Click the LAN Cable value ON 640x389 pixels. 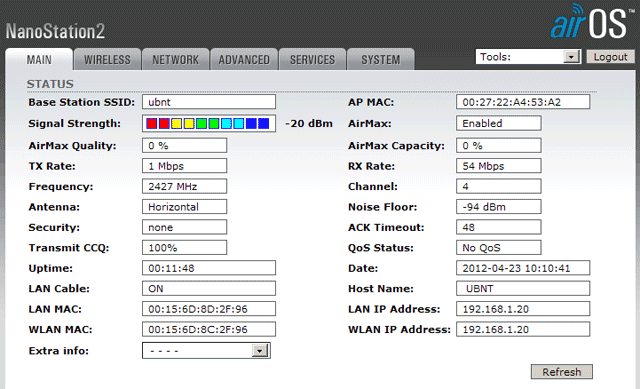pyautogui.click(x=209, y=288)
